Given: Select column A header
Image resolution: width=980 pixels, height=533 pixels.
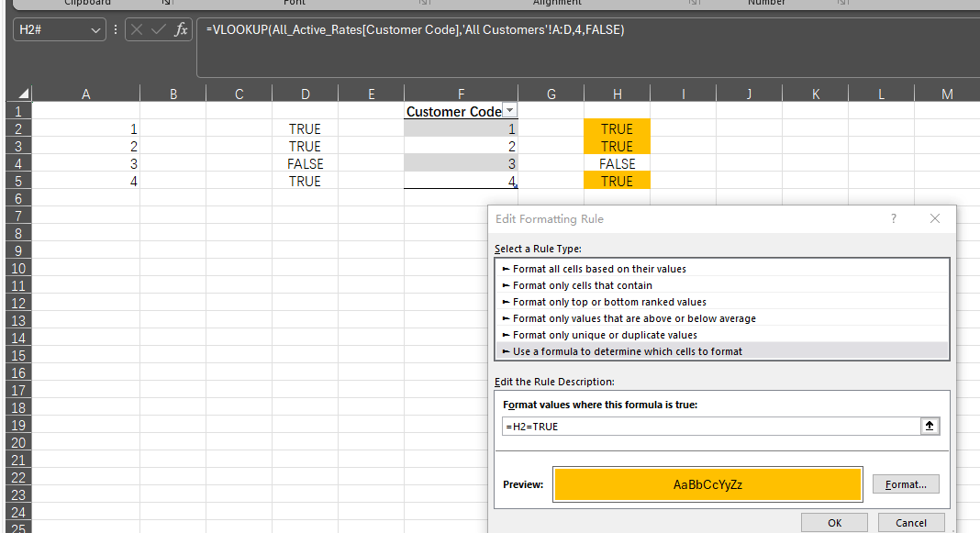Looking at the screenshot, I should (x=85, y=94).
